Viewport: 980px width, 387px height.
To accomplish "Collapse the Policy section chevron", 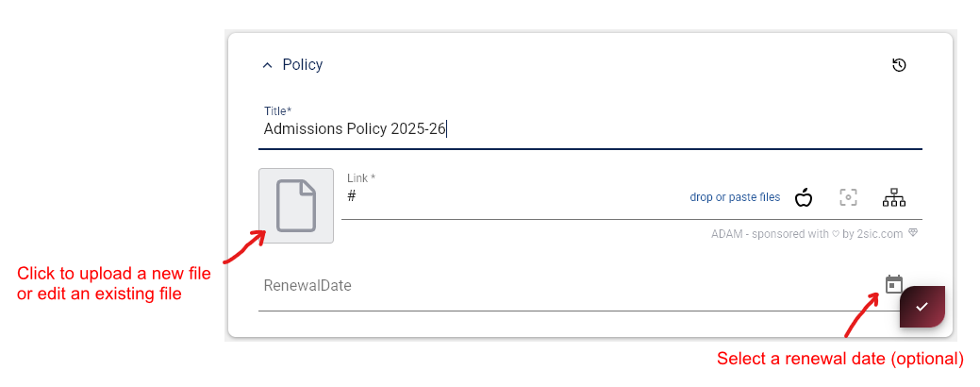I will (267, 66).
